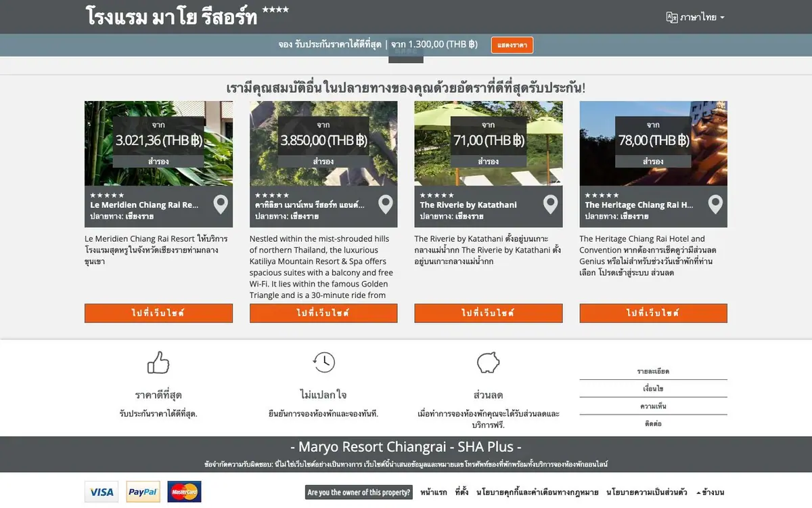Click the Le Meridien Chiang Rai hotel name
The image size is (812, 508).
click(x=144, y=205)
